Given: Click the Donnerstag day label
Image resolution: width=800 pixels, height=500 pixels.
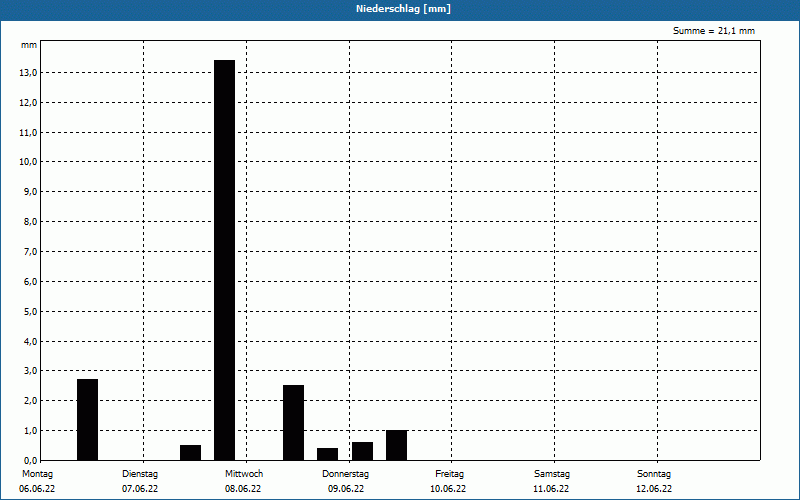Looking at the screenshot, I should tap(345, 474).
